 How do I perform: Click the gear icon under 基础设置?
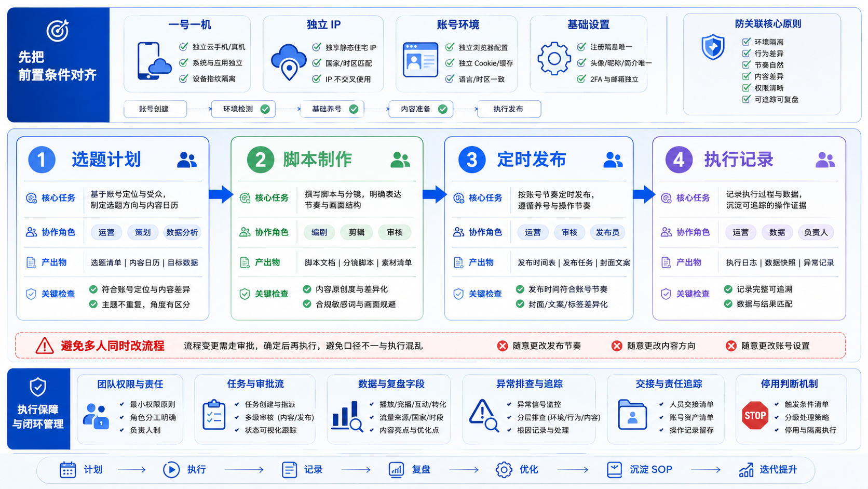pos(554,59)
